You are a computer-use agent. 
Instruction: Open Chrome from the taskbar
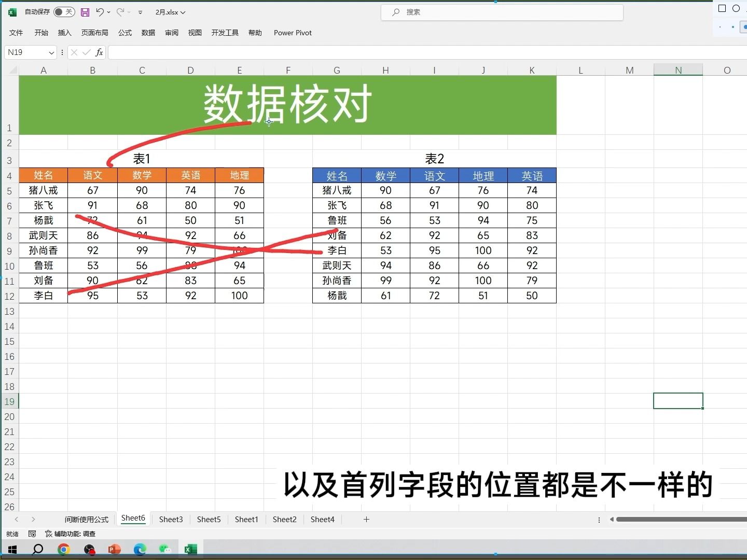[63, 549]
